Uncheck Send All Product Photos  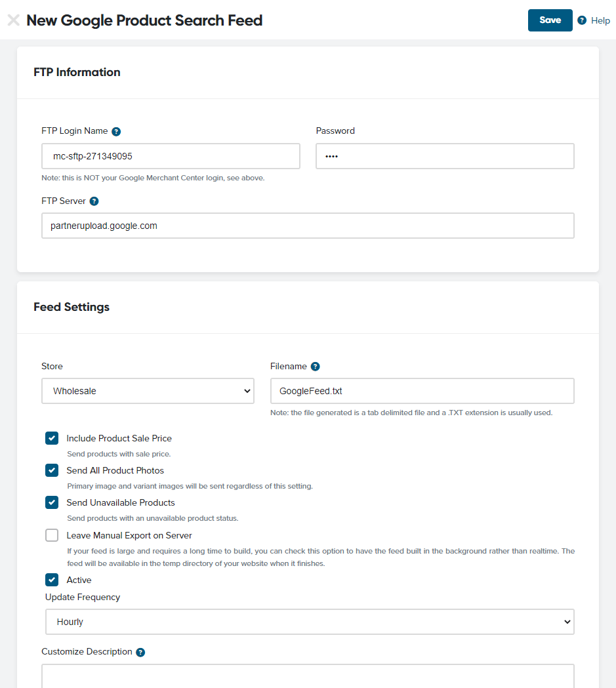52,470
